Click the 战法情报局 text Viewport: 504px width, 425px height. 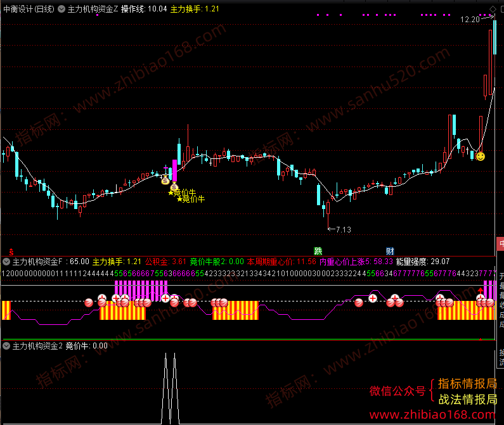pyautogui.click(x=468, y=399)
